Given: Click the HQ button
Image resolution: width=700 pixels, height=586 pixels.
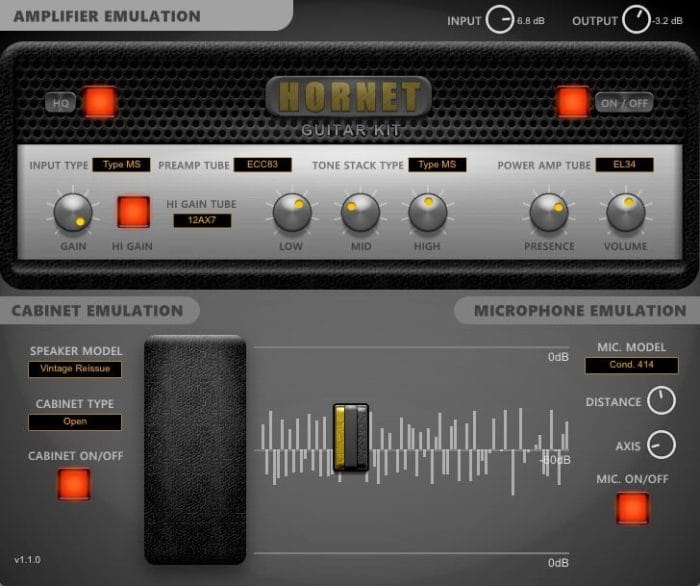Looking at the screenshot, I should 61,103.
